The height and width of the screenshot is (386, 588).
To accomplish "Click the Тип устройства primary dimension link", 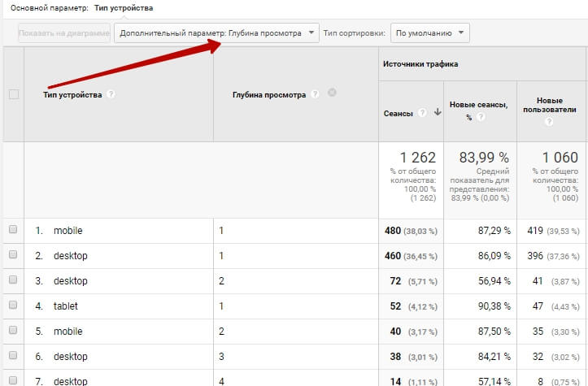I will point(124,7).
